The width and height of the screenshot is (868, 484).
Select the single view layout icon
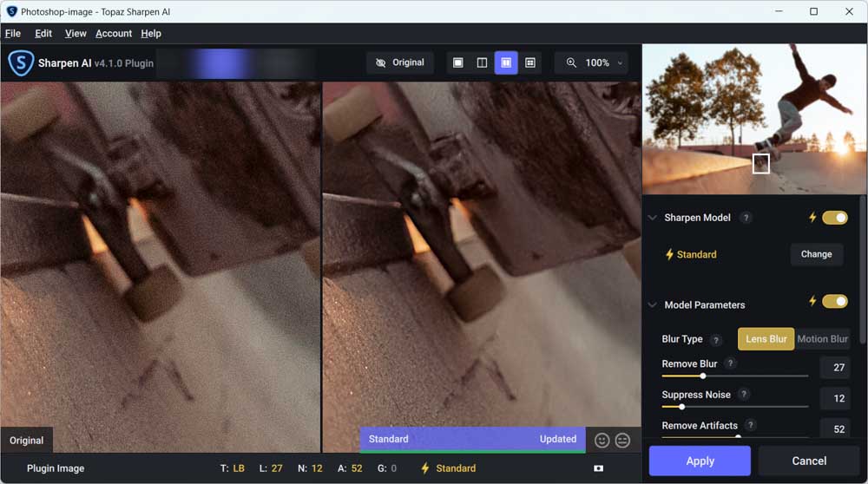(x=457, y=62)
